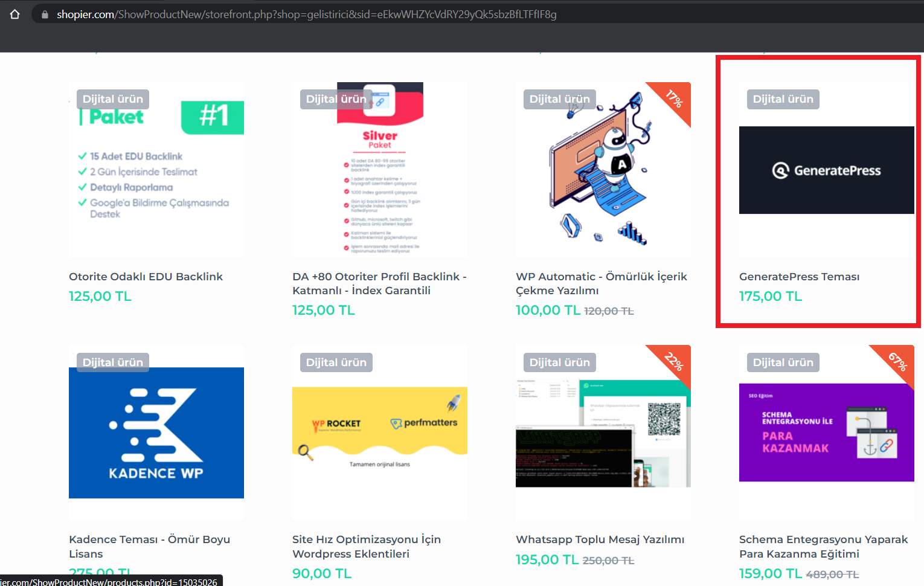Click Schema Entegrasyonu Yaparak Para Kazanma title
Viewport: 924px width, 586px height.
click(x=823, y=547)
